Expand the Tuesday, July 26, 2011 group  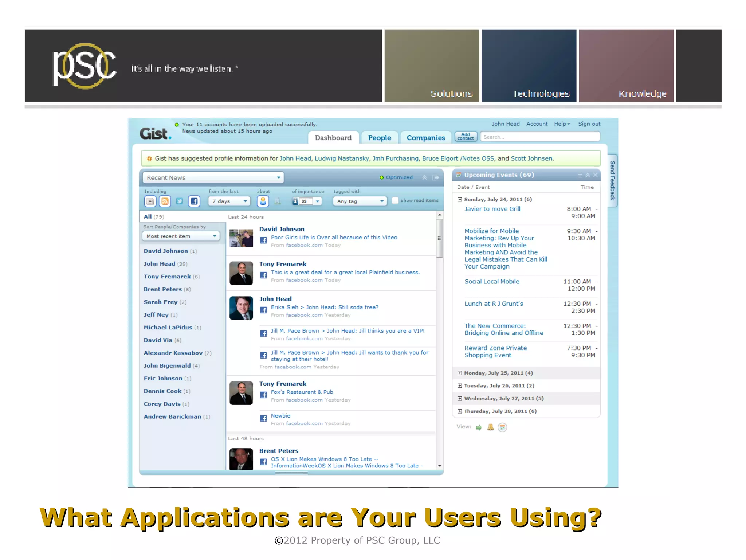tap(460, 385)
